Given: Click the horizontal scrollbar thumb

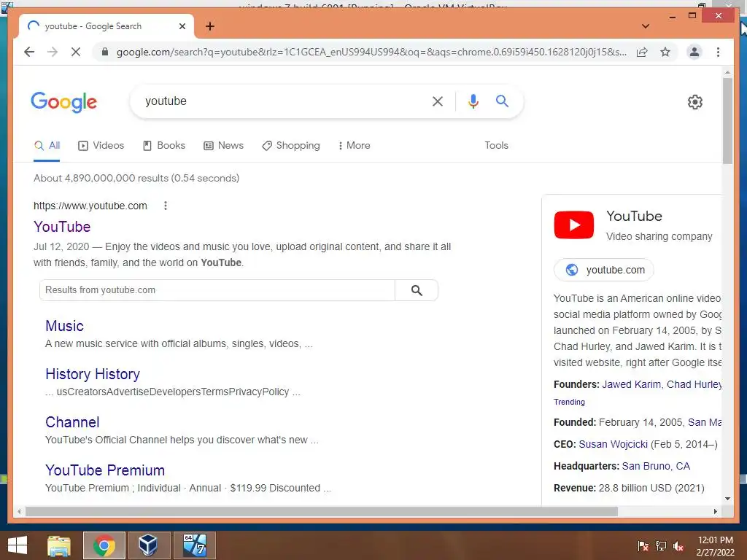Looking at the screenshot, I should 322,511.
